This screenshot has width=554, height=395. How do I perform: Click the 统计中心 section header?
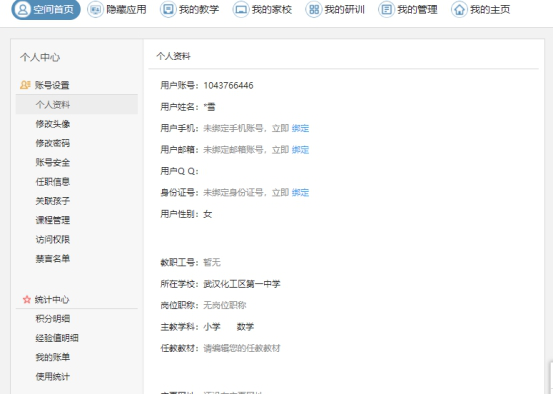52,300
